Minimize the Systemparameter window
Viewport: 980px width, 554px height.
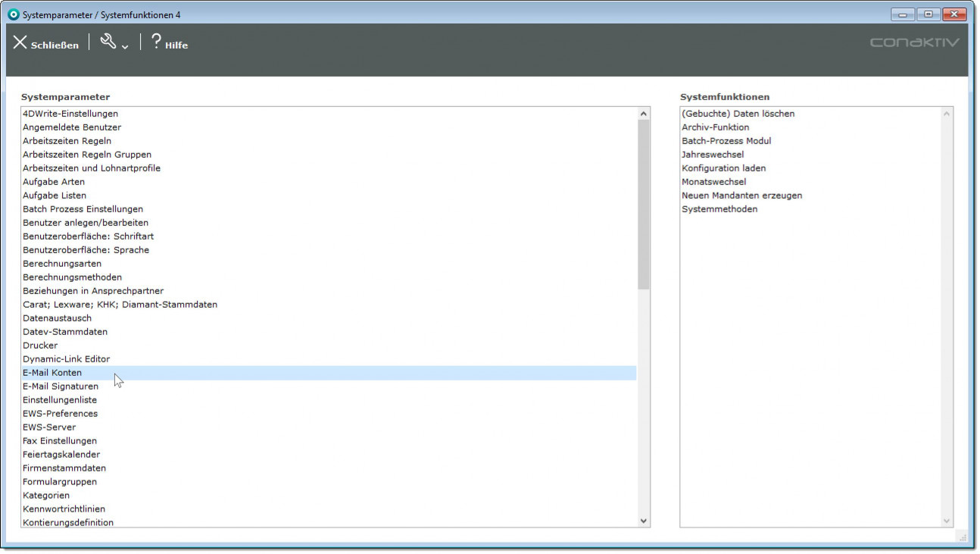[903, 14]
